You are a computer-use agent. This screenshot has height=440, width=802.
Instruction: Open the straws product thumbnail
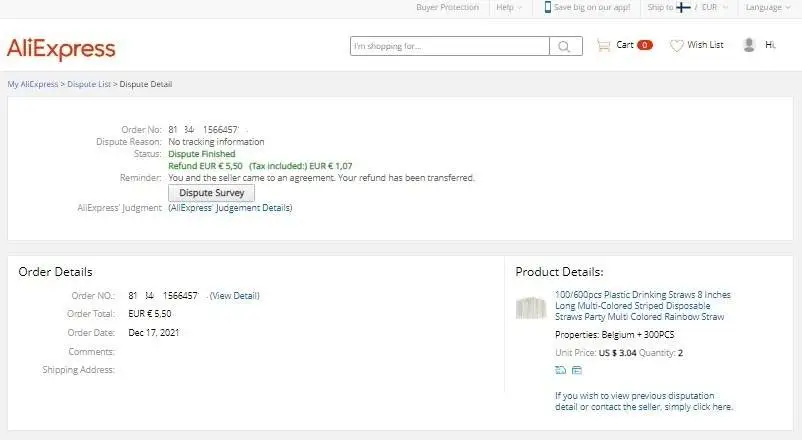click(x=531, y=307)
